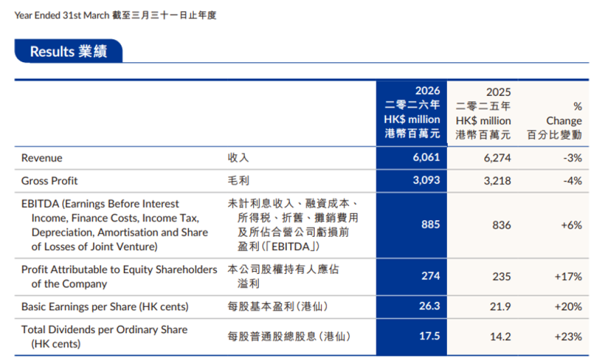Screen dimensions: 605x364
Task: Click the Revenue 2025 value 6,274
Action: click(x=497, y=158)
